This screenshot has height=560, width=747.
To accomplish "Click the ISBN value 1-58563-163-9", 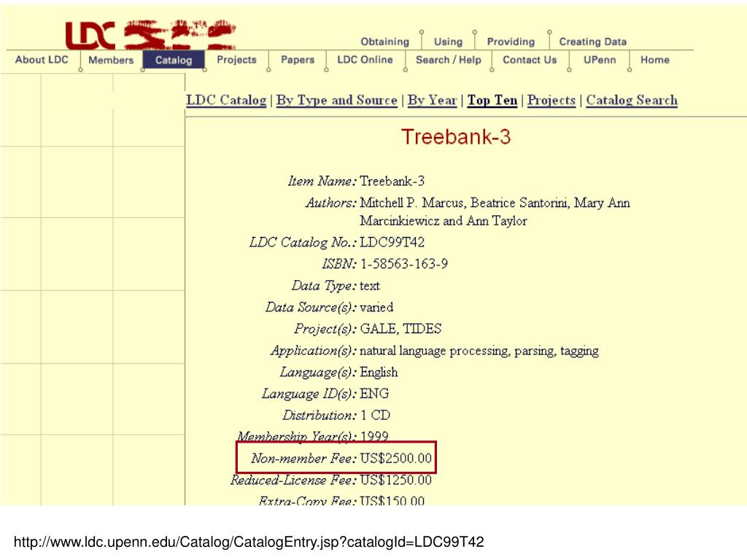I will click(404, 264).
